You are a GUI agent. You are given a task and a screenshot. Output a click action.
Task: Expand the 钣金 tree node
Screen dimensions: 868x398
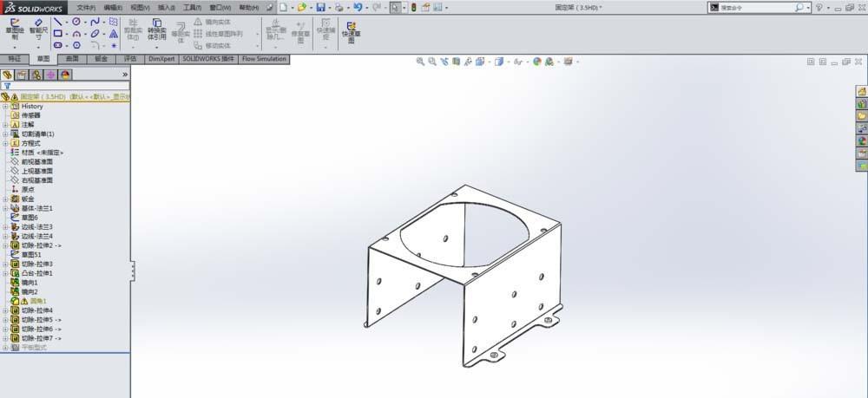5,199
